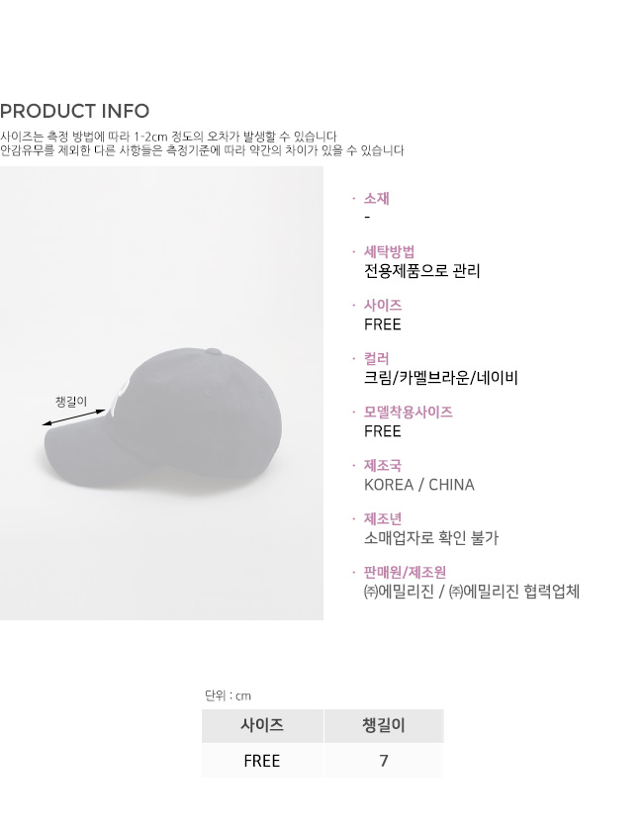Click the 제조년 label
The height and width of the screenshot is (830, 644).
(x=383, y=518)
